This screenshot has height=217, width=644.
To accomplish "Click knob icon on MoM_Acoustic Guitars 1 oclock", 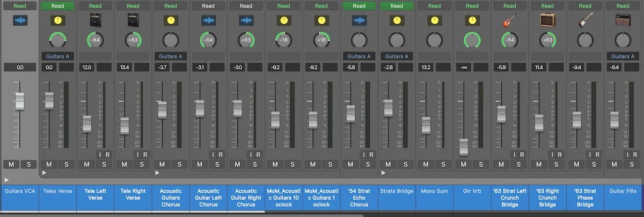I will point(321,21).
